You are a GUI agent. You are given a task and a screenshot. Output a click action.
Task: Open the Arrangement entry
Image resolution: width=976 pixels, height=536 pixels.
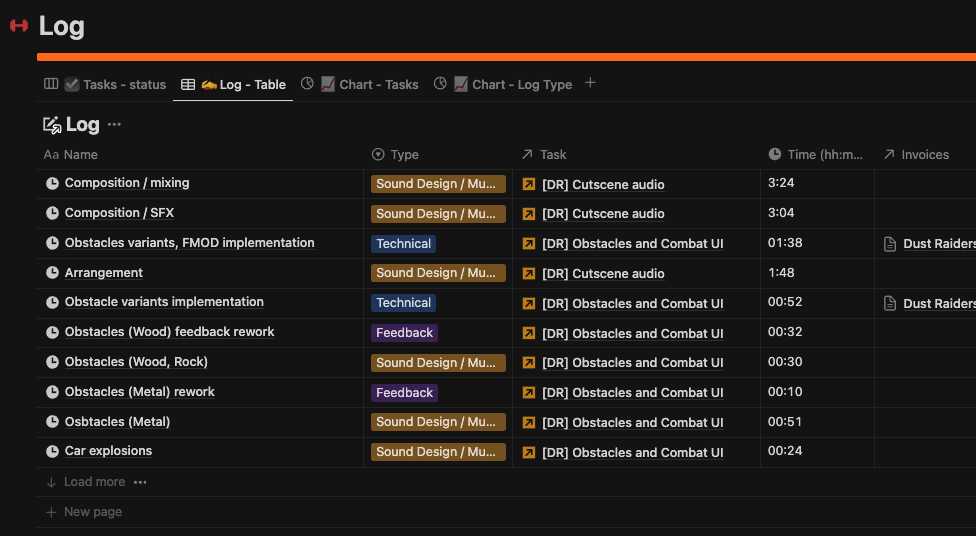pyautogui.click(x=104, y=273)
